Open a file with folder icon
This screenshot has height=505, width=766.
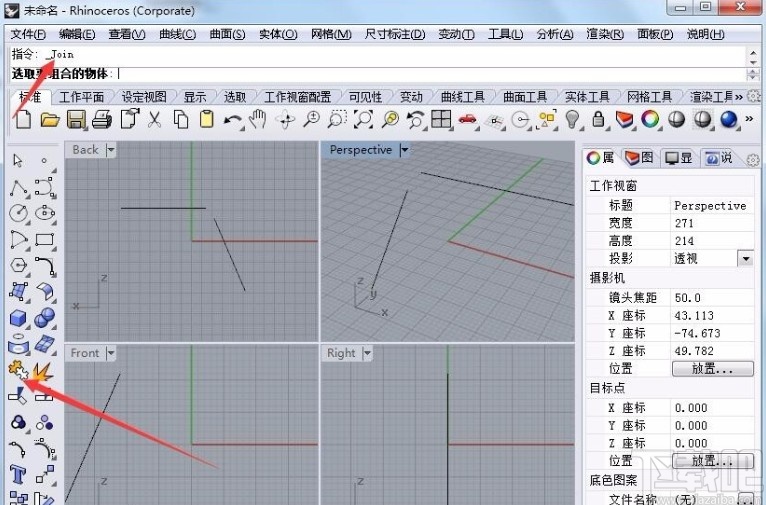49,119
